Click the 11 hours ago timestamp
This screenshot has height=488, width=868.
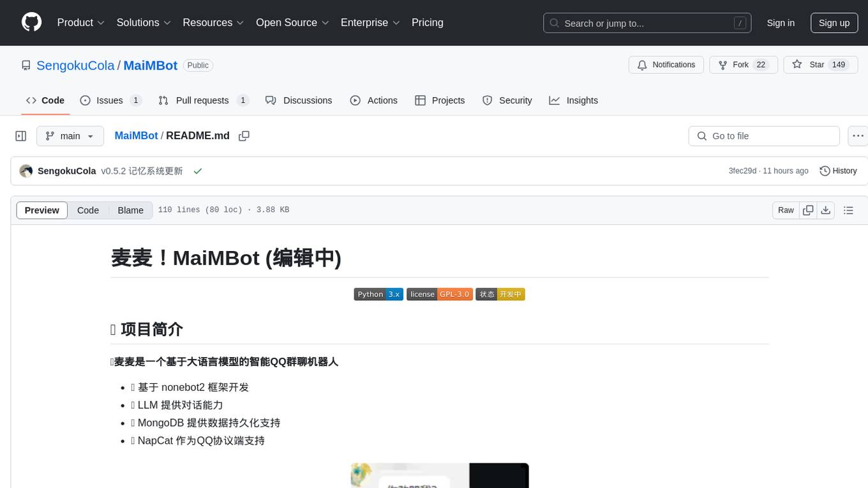(x=786, y=171)
